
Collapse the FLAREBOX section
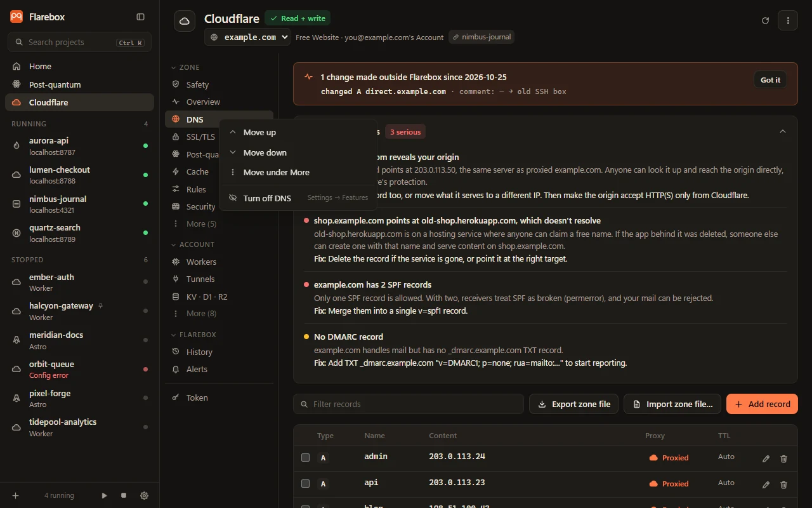coord(193,335)
